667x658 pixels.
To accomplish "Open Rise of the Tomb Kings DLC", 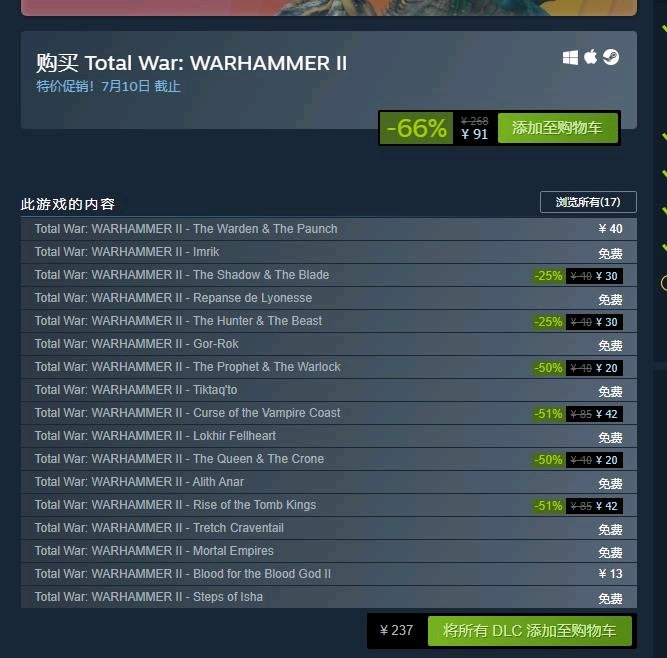I will (329, 505).
